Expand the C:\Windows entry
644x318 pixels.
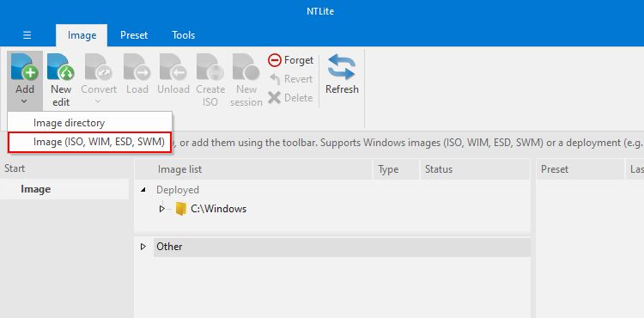pos(161,209)
